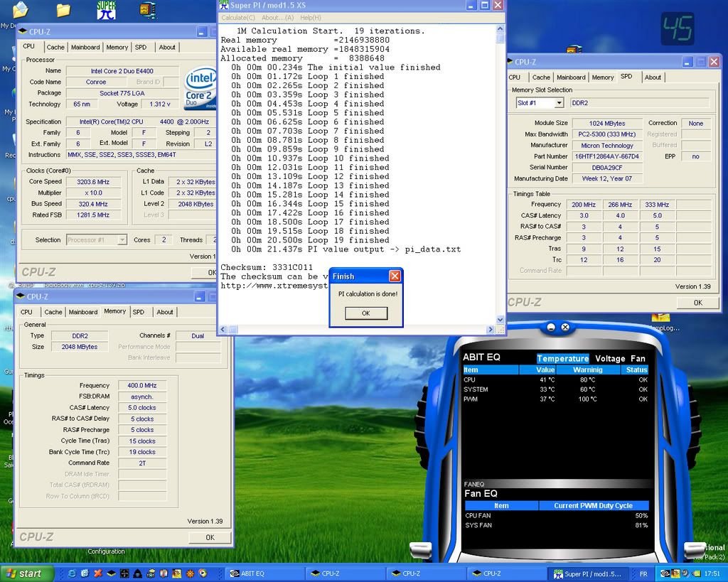Click the FR language indicator in taskbar
Screen dimensions: 728x582
pyautogui.click(x=643, y=573)
